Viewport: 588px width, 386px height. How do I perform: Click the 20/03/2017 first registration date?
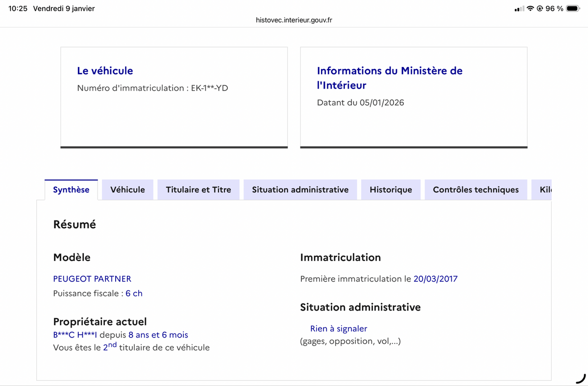click(435, 279)
